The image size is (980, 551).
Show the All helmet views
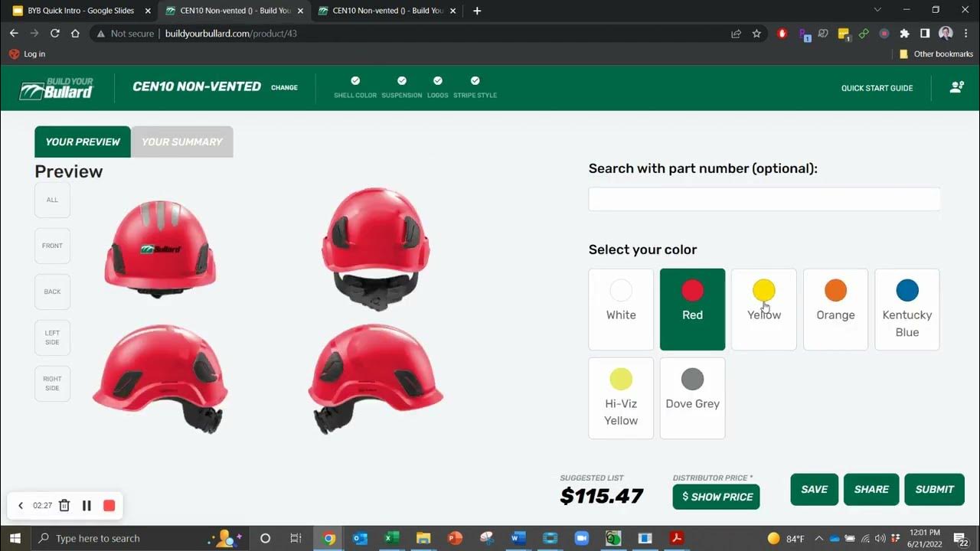pyautogui.click(x=52, y=200)
